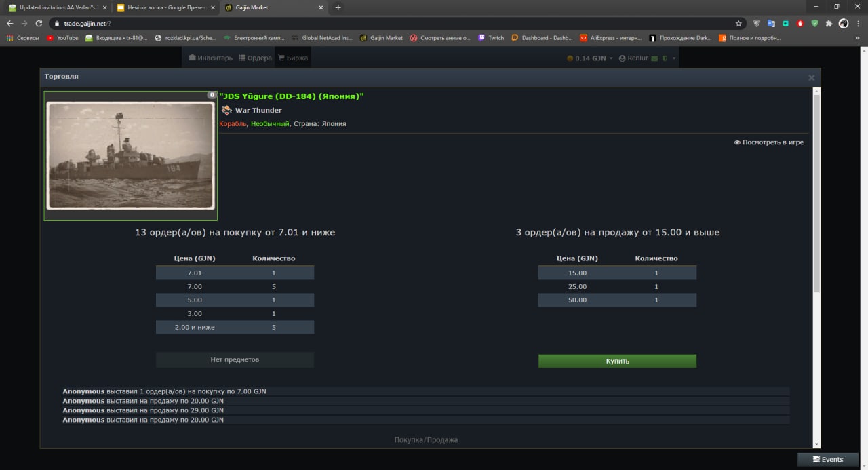Reload the trade.gaijin.net page
Viewport: 868px width, 470px height.
coord(39,23)
